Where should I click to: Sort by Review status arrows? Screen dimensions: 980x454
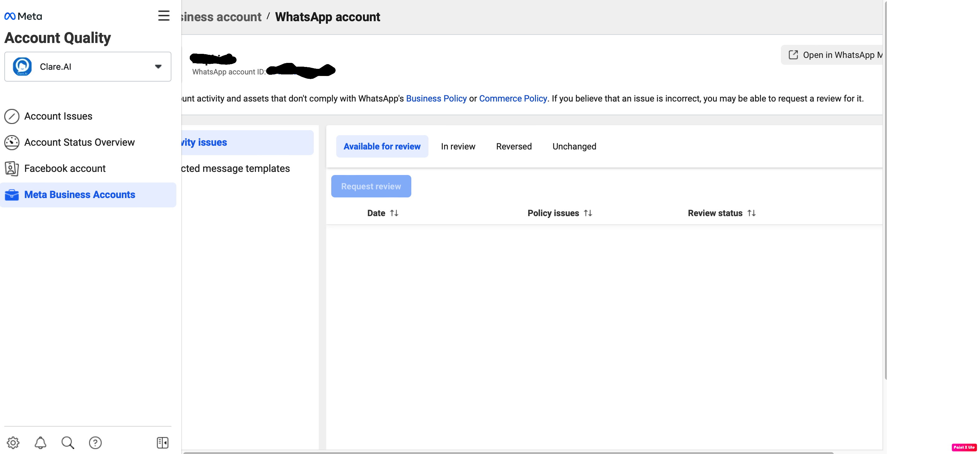tap(751, 213)
